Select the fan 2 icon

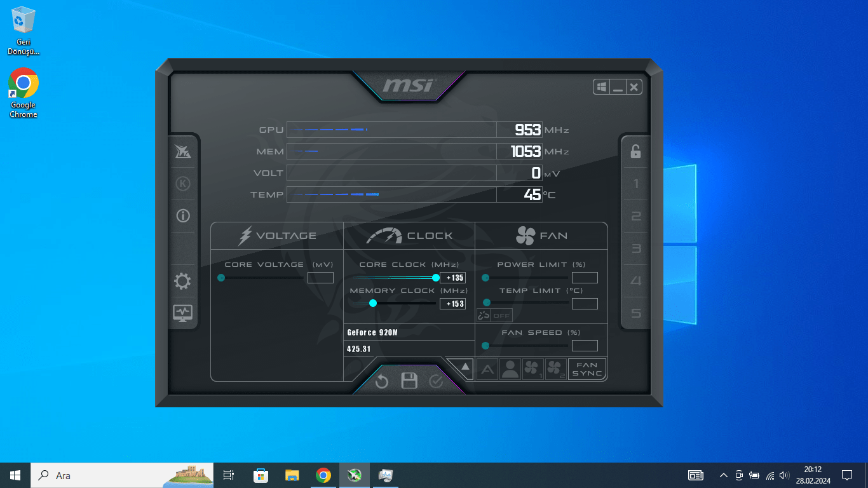point(555,369)
